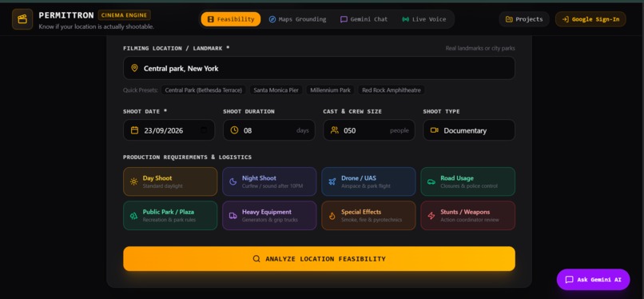
Task: Click the Cinema Engine badge
Action: pos(124,15)
